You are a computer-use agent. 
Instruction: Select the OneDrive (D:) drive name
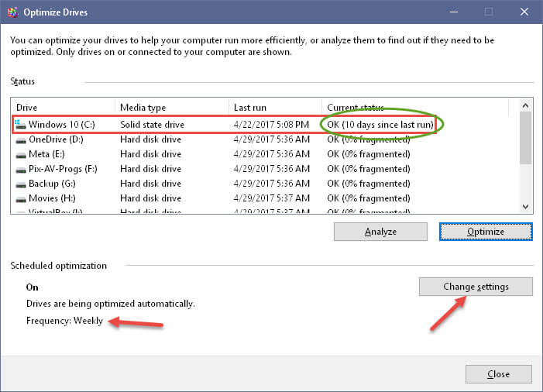tap(56, 139)
